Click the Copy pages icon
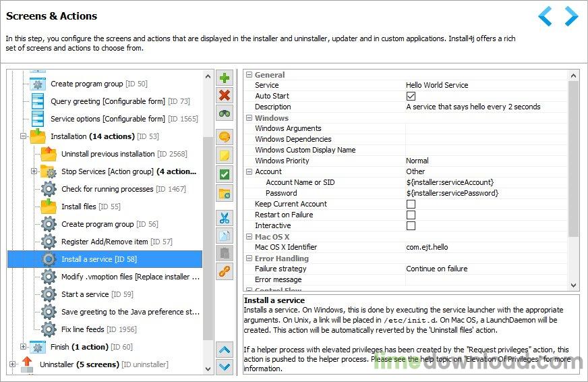This screenshot has width=588, height=382. [x=225, y=236]
